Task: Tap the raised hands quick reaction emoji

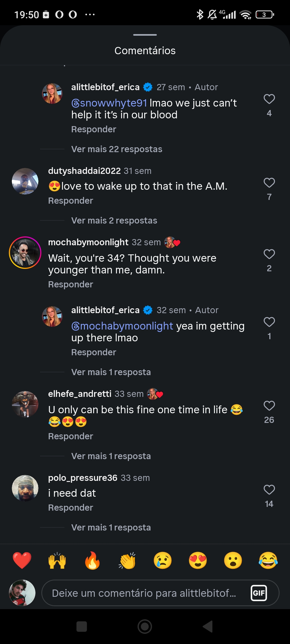Action: tap(57, 561)
